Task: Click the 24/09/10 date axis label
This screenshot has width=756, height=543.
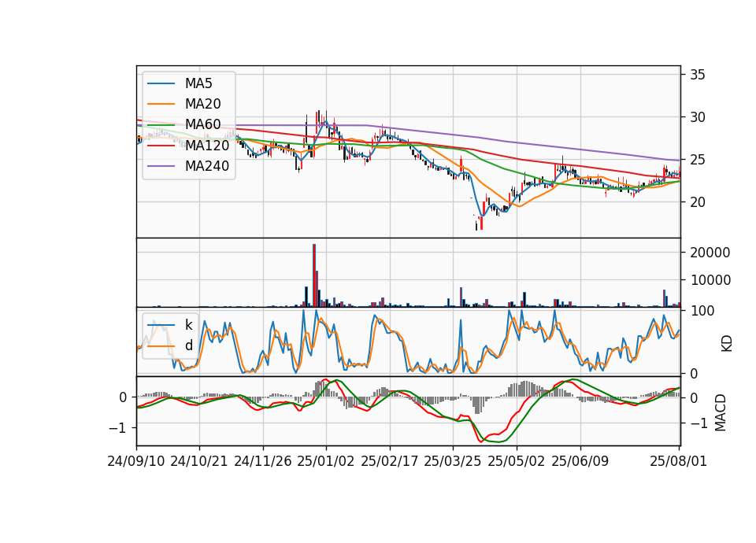Action: pyautogui.click(x=136, y=461)
